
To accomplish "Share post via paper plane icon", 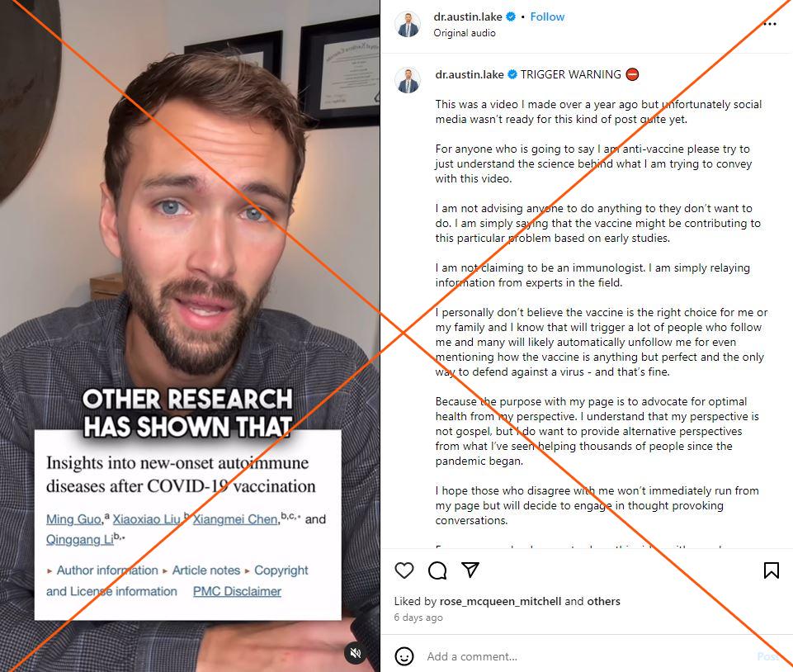I will 470,570.
